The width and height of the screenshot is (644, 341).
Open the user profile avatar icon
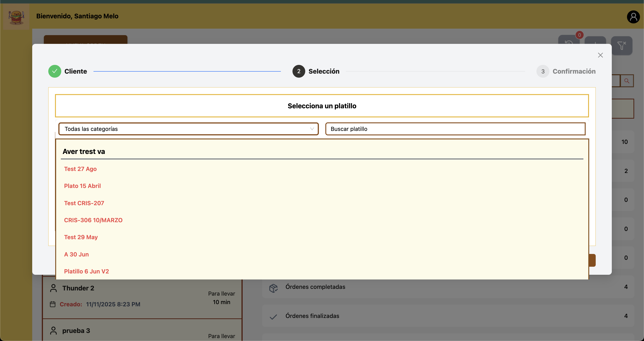click(633, 17)
